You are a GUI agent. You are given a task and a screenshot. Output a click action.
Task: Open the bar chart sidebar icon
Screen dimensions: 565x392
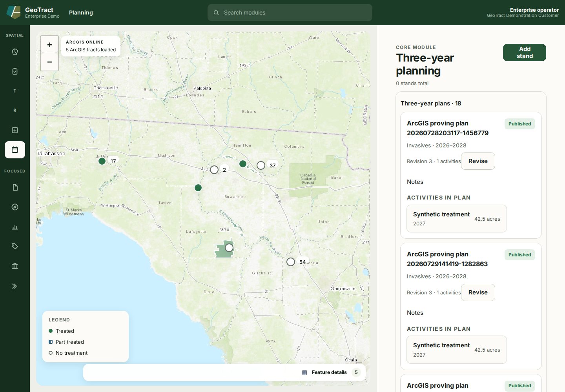coord(15,227)
